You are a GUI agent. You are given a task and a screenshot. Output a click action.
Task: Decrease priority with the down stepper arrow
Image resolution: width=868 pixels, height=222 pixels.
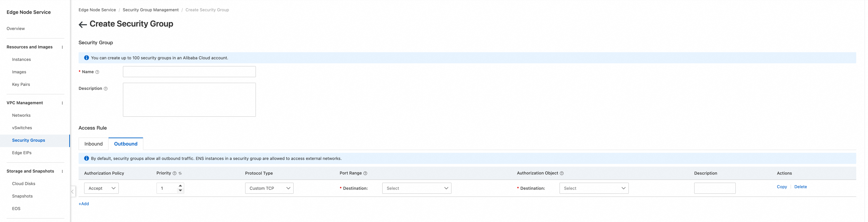coord(181,191)
